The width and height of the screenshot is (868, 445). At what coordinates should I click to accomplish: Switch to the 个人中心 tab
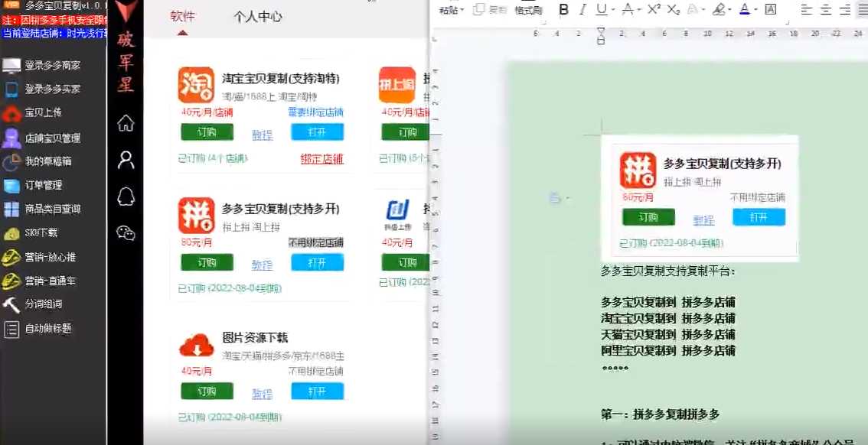(258, 17)
